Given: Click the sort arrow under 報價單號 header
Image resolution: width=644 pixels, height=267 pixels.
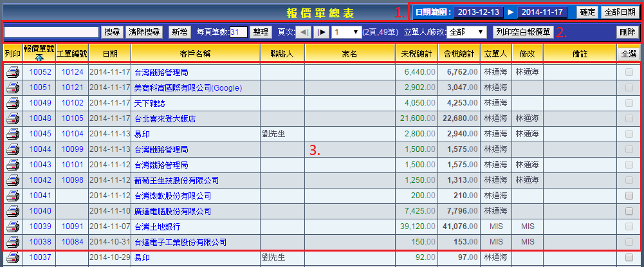Looking at the screenshot, I should pyautogui.click(x=39, y=58).
